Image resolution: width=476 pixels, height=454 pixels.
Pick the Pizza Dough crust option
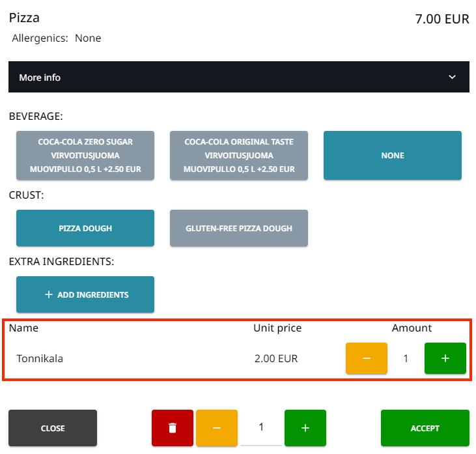(x=85, y=228)
